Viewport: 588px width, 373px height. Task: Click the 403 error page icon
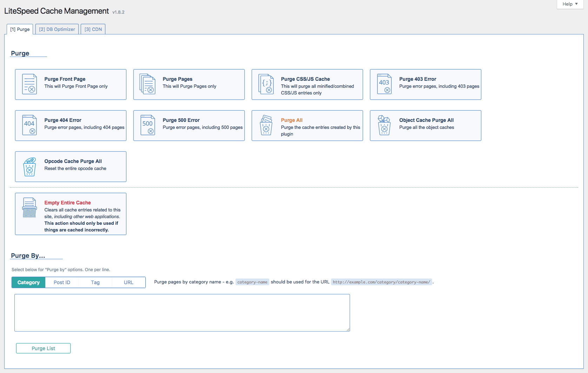(384, 84)
